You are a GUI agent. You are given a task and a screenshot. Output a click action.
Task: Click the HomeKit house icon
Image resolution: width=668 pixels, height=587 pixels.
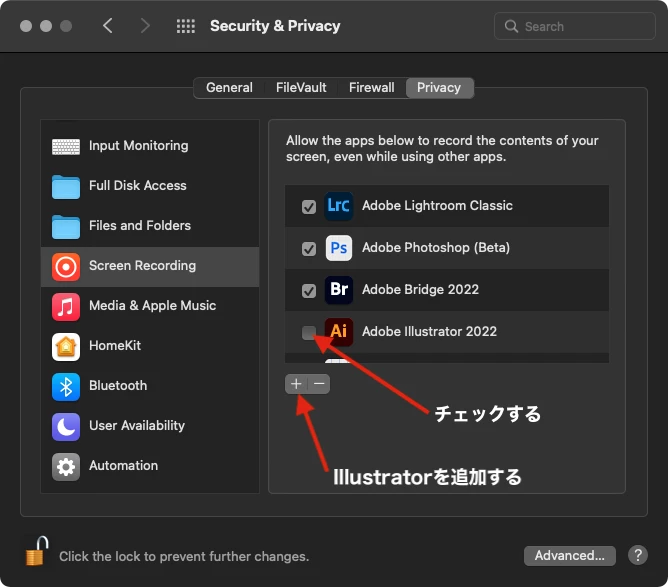66,347
